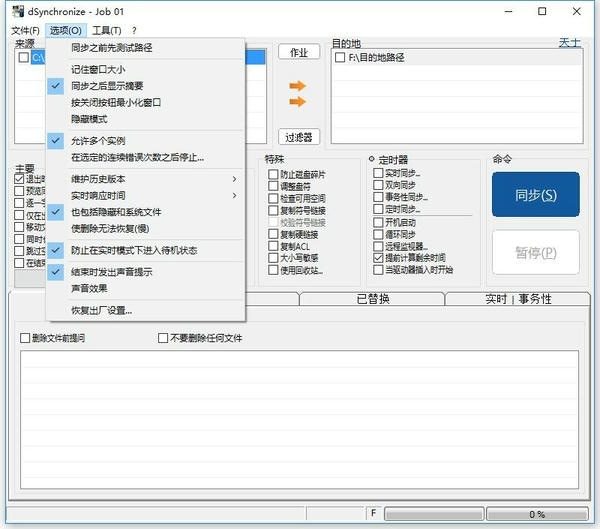
Task: Enable 开机启动 checkbox
Action: 378,222
